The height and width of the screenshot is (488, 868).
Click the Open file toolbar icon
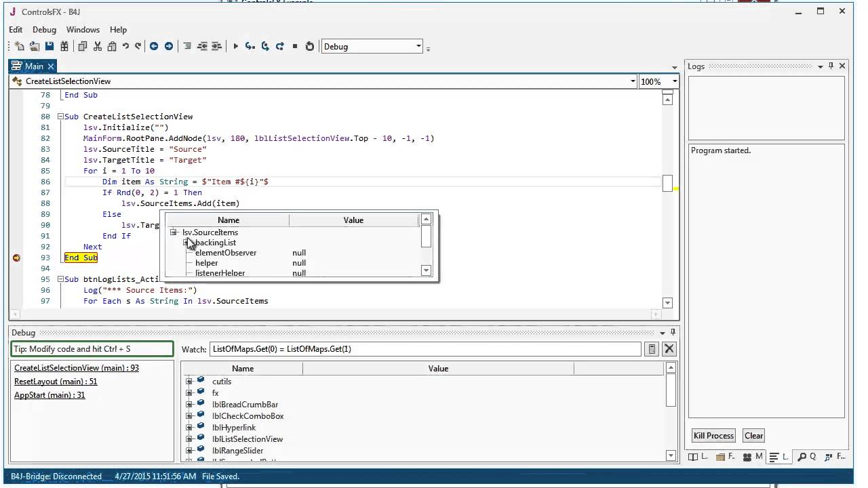point(35,46)
